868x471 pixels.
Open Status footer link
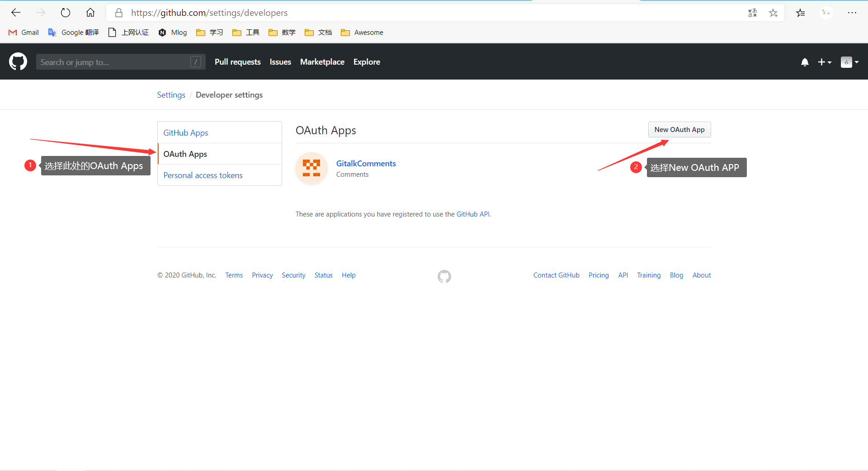(324, 275)
